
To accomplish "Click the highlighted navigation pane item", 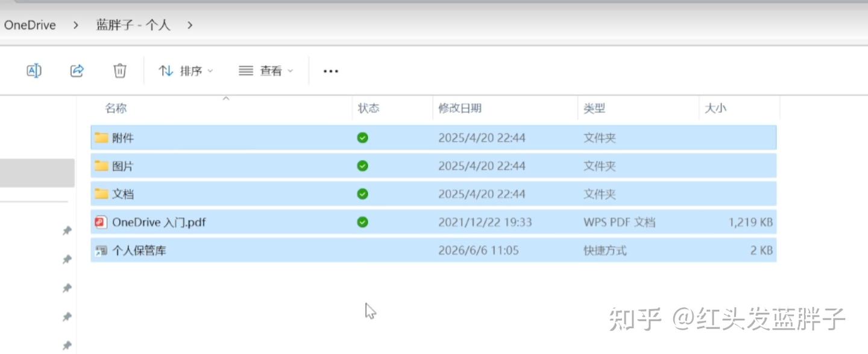I will coord(37,173).
